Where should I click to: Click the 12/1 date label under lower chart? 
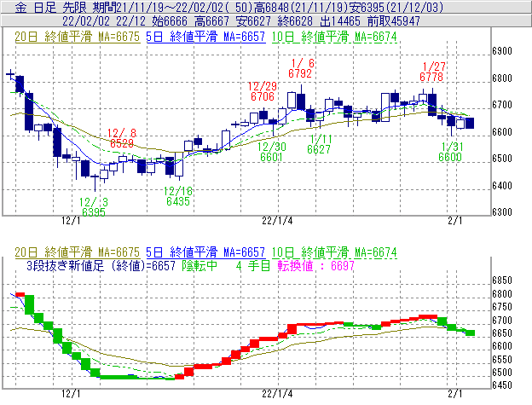(x=71, y=393)
